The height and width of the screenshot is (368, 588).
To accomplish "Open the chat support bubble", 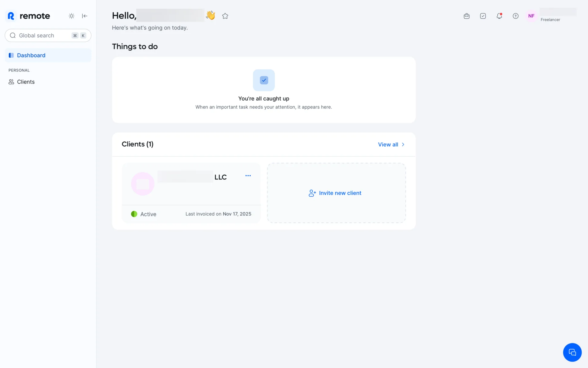I will (x=572, y=352).
